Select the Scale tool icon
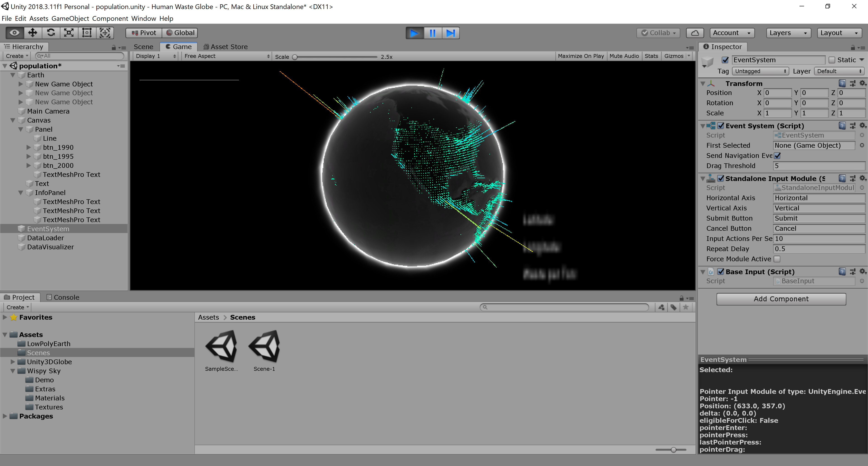This screenshot has width=868, height=466. [69, 33]
